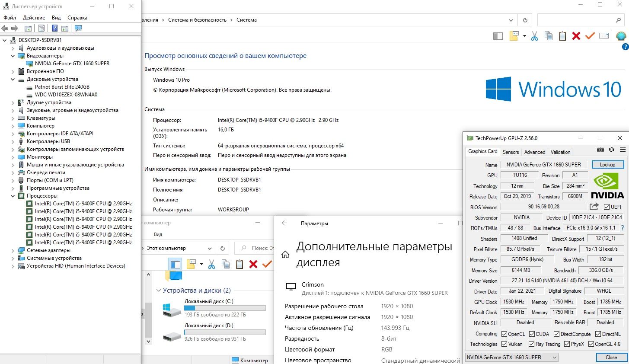Click search field in System window

click(x=581, y=20)
